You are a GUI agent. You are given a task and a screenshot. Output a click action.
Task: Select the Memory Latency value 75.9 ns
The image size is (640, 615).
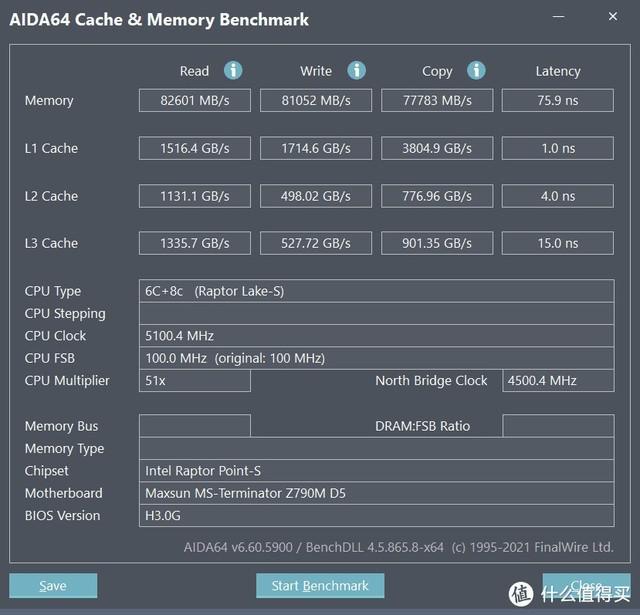click(x=558, y=100)
